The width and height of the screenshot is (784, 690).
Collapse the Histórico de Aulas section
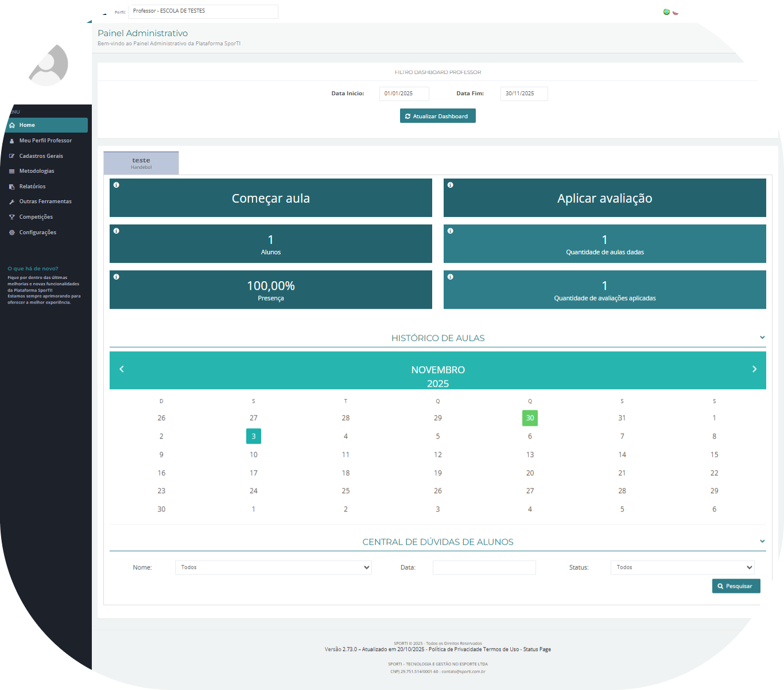(x=762, y=338)
